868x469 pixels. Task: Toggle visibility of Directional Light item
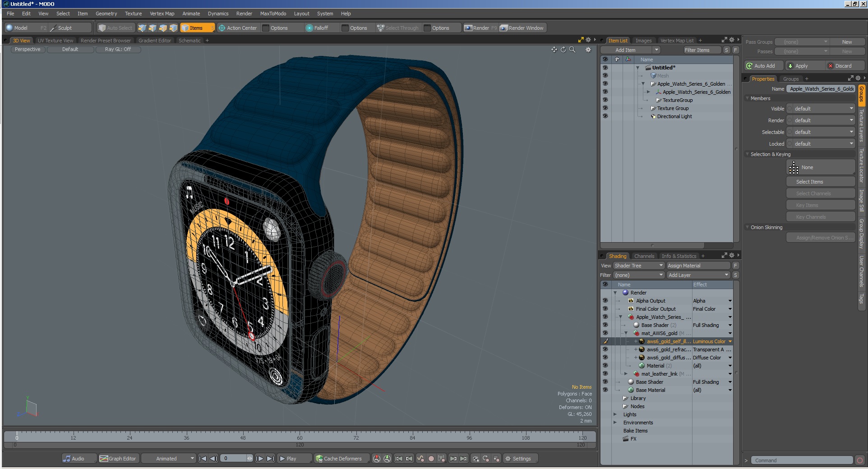click(x=605, y=116)
